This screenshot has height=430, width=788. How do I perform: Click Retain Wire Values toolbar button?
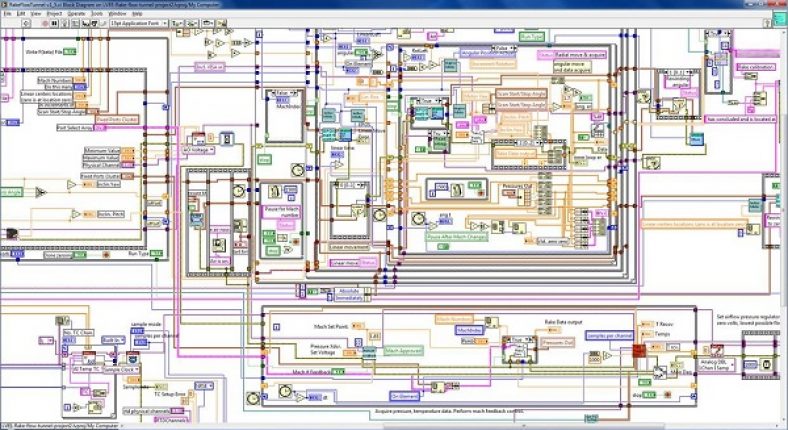[75, 23]
